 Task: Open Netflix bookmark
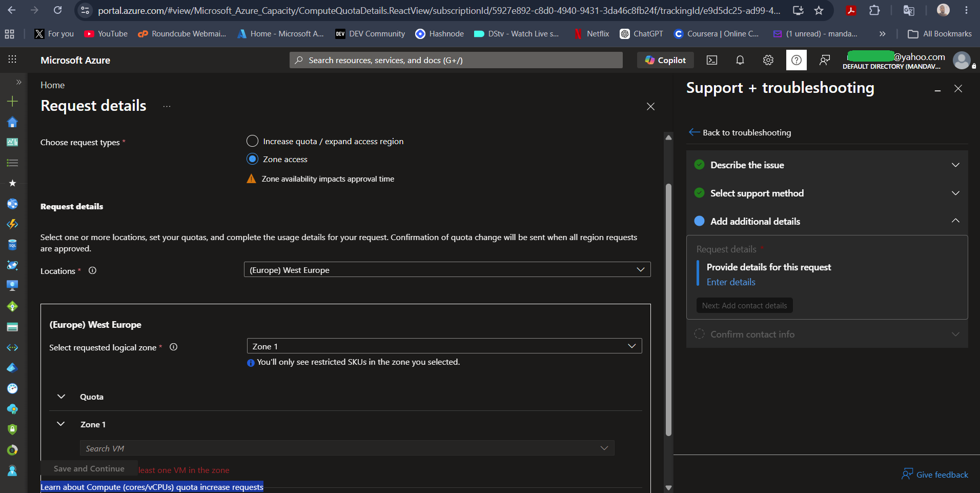coord(591,34)
